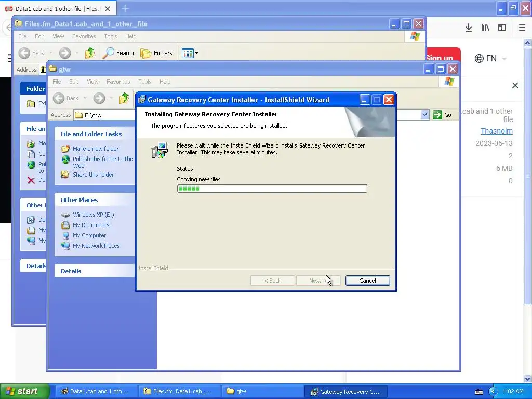Image resolution: width=532 pixels, height=399 pixels.
Task: Select Share this folder task
Action: [93, 175]
